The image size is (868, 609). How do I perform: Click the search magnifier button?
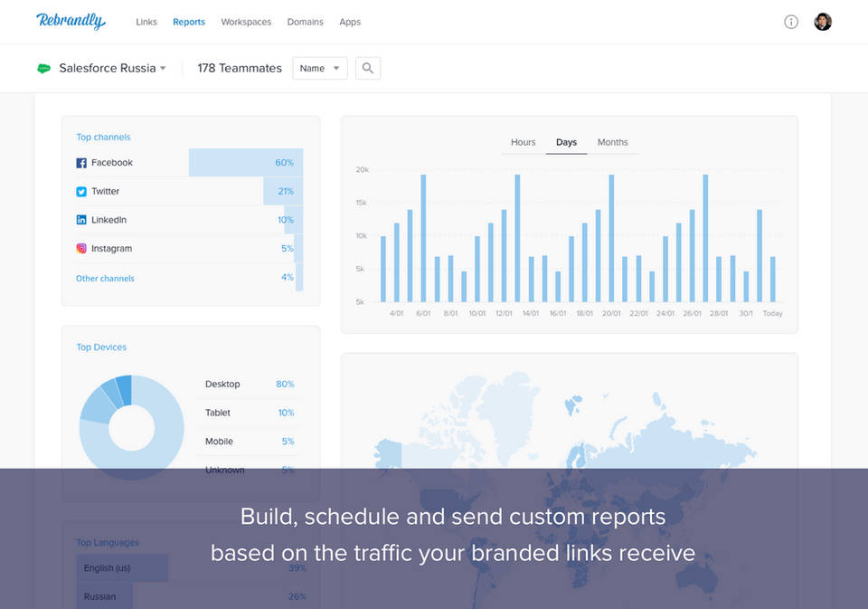368,68
